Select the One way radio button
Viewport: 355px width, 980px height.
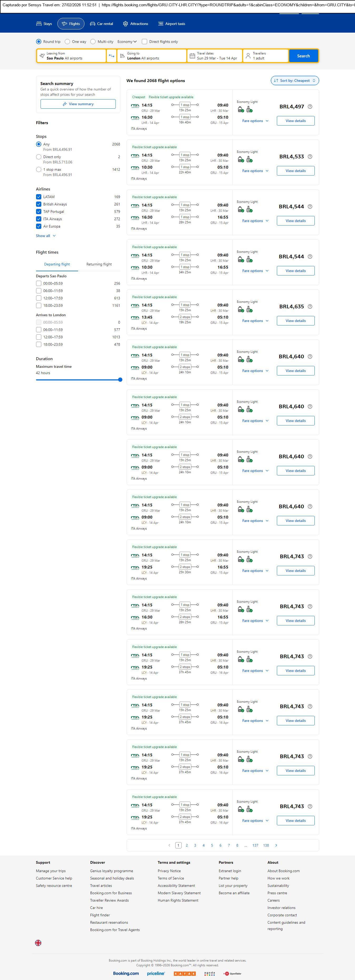67,42
